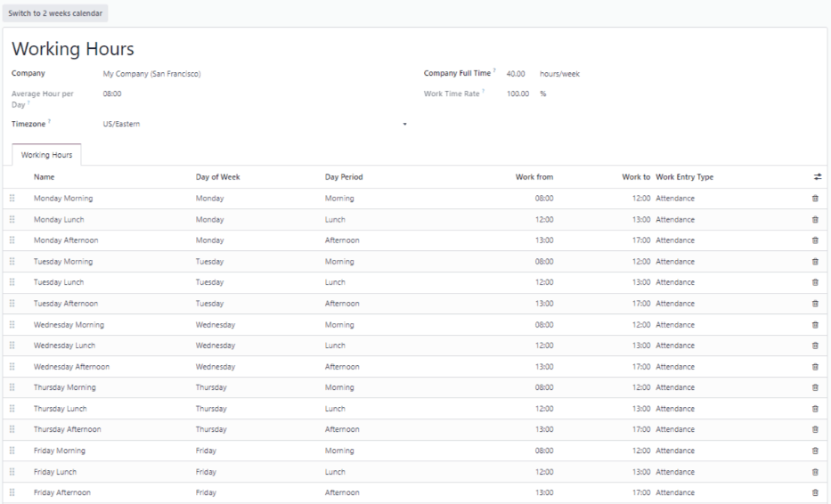This screenshot has width=831, height=504.
Task: Sort by Day of Week column header
Action: click(217, 177)
